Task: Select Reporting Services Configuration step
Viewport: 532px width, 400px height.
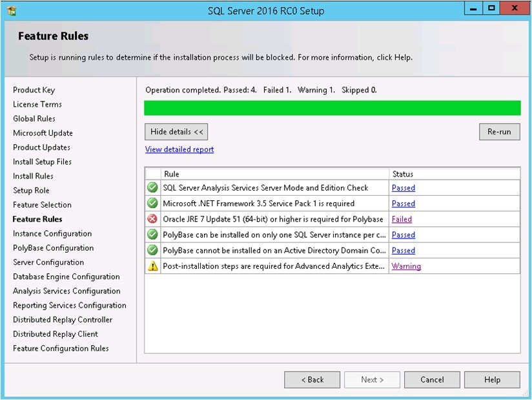Action: [70, 305]
